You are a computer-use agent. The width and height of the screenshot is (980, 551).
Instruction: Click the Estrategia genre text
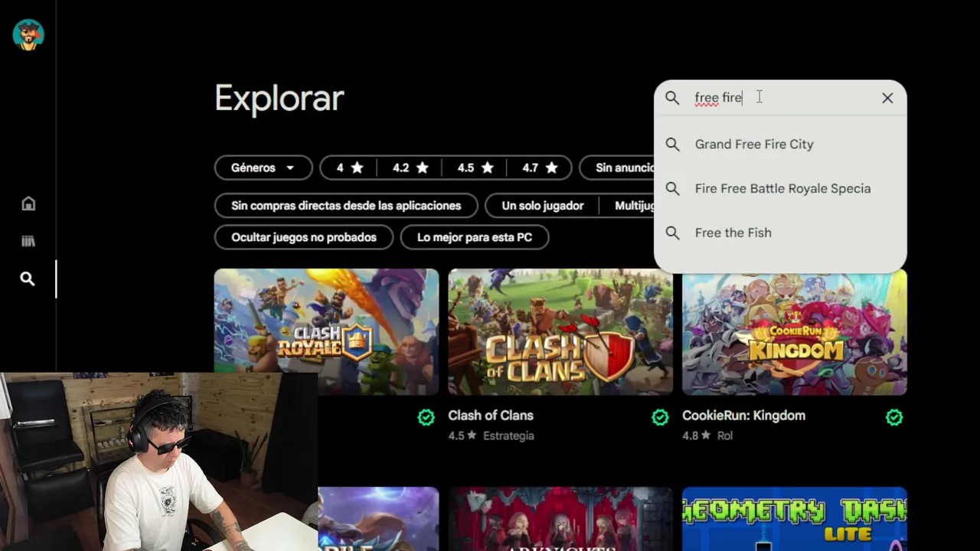(508, 435)
